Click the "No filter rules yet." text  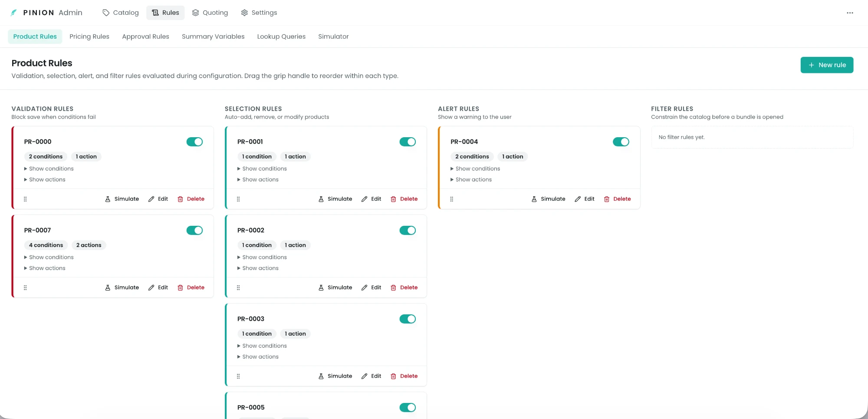681,137
